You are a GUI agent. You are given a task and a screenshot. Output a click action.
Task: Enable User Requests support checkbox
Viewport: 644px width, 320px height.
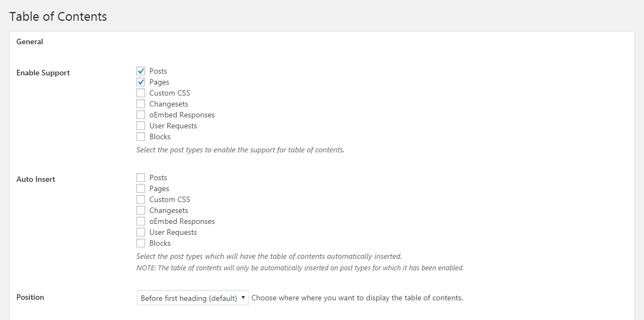[x=141, y=126]
